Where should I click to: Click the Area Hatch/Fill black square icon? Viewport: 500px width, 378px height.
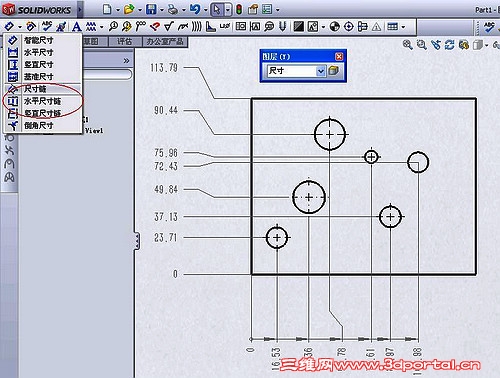tap(298, 26)
